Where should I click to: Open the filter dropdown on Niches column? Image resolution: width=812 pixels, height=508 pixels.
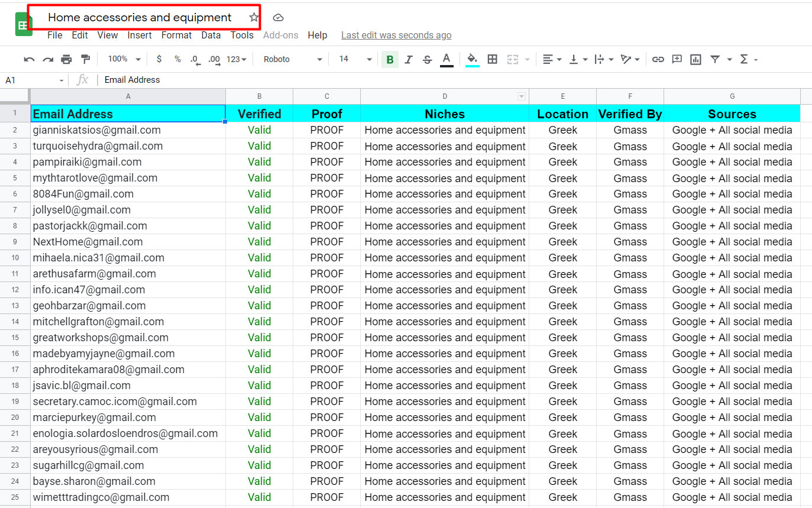click(521, 96)
